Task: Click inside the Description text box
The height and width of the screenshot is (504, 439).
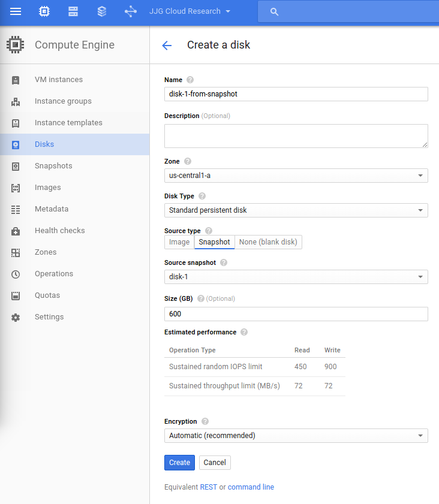Action: (x=296, y=136)
